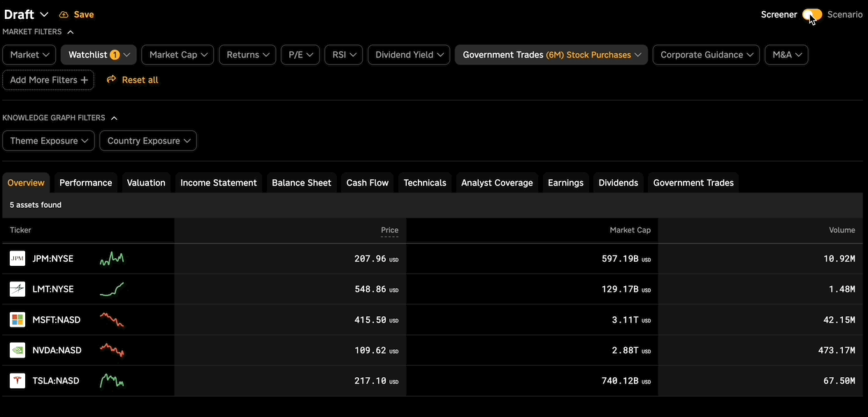This screenshot has height=417, width=868.
Task: Click the Lockheed Martin logo icon
Action: pos(17,289)
